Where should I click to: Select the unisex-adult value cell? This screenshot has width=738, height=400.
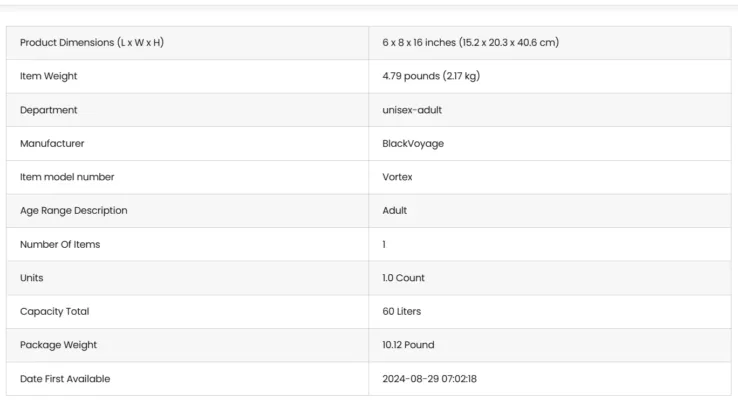tap(412, 110)
